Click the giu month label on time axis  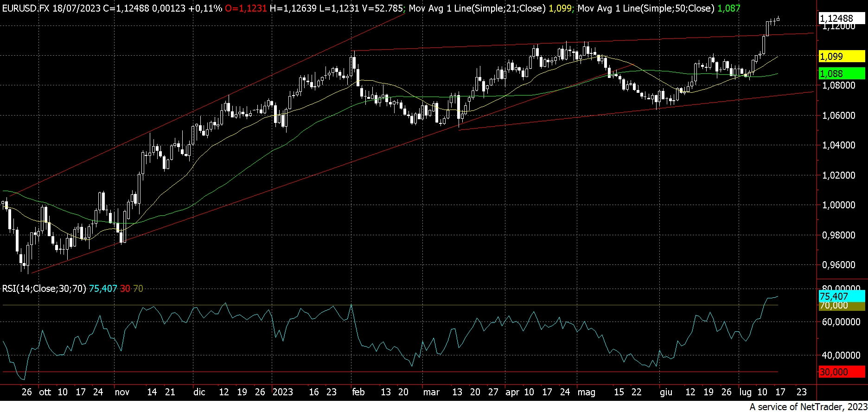click(666, 392)
